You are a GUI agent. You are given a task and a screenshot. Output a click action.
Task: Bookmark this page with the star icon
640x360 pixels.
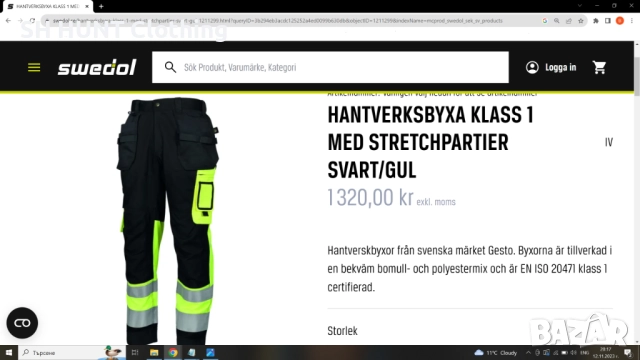coord(580,20)
